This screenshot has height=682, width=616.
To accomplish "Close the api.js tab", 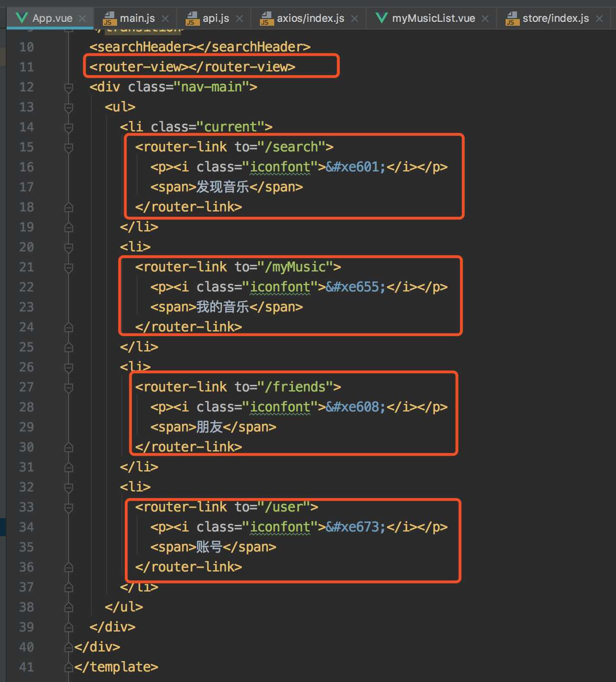I will click(239, 19).
